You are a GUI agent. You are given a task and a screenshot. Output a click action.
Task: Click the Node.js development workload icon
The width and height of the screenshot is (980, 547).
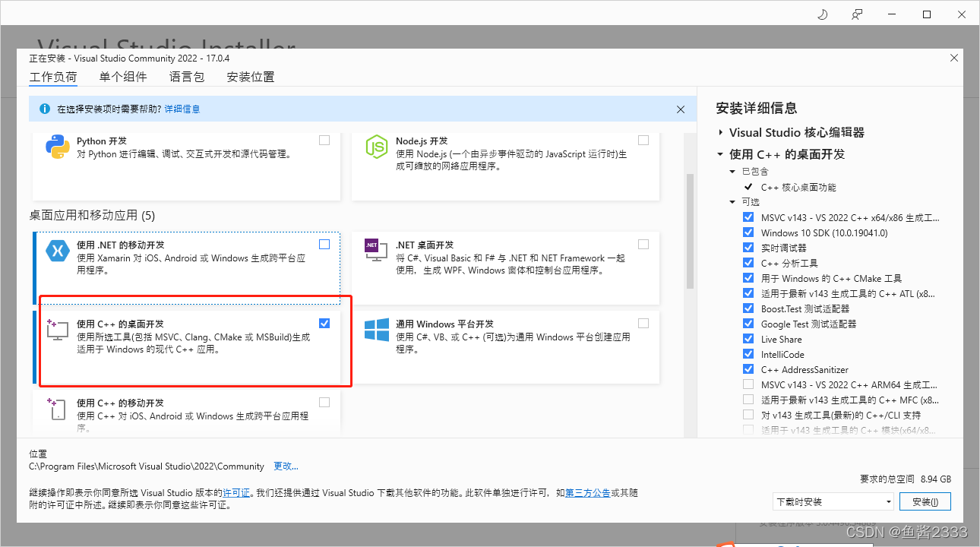(x=377, y=147)
